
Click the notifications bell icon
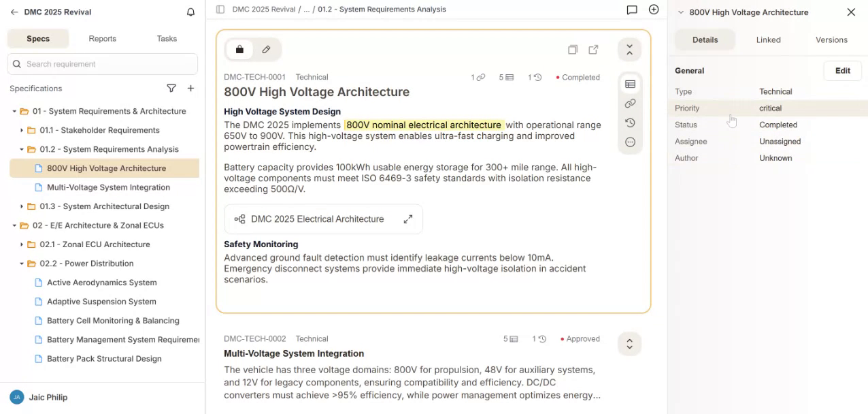click(190, 12)
